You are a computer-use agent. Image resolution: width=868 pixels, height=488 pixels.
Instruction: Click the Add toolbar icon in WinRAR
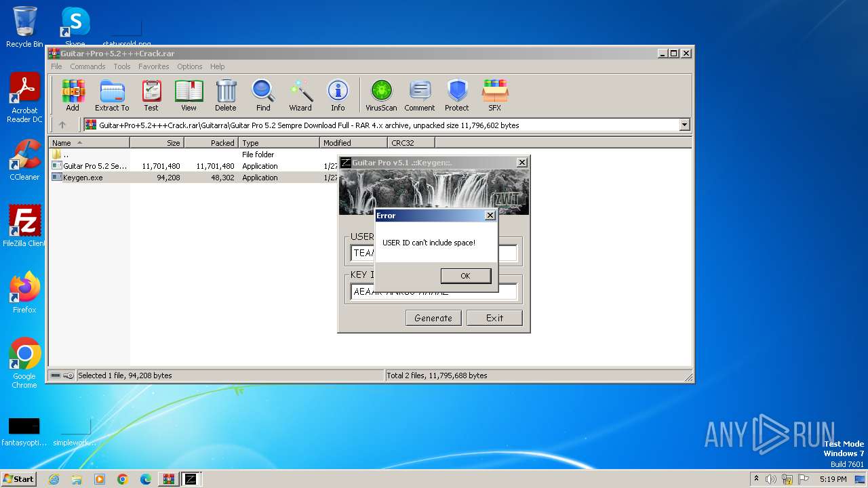(x=73, y=96)
